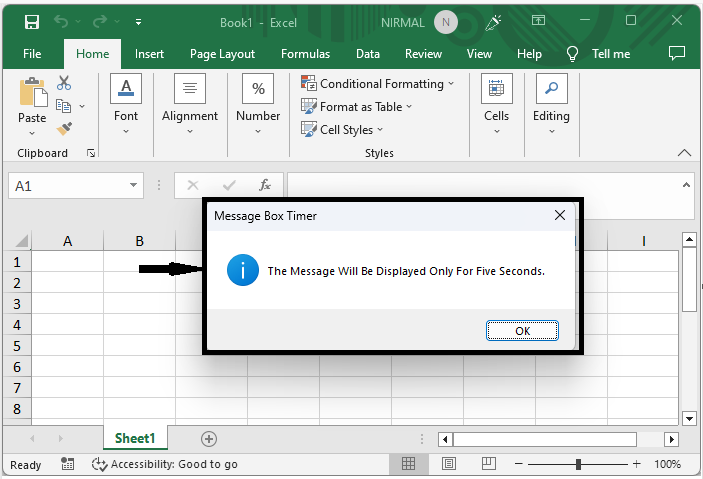Switch to the Insert tab
This screenshot has height=479, width=703.
(x=149, y=54)
